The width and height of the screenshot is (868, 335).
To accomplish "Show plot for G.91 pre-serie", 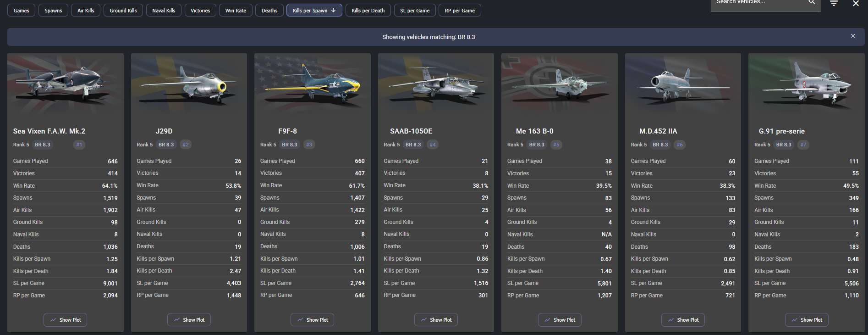I will (x=807, y=320).
